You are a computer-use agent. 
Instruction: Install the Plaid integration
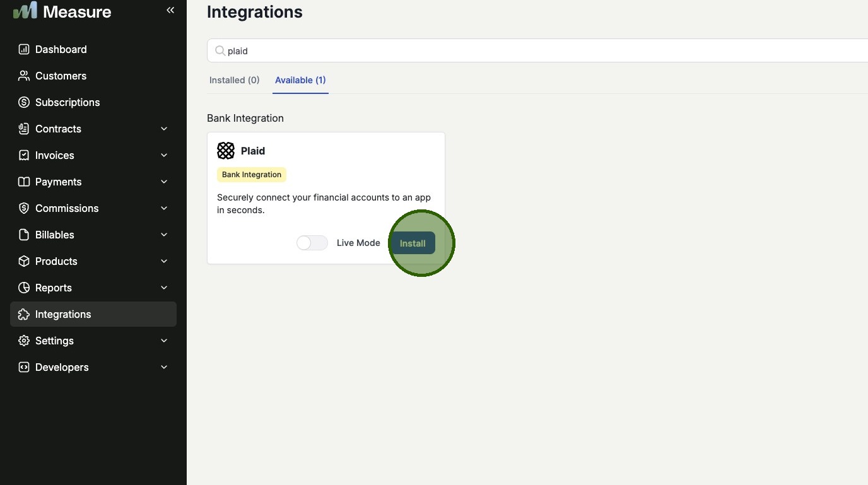pyautogui.click(x=413, y=243)
